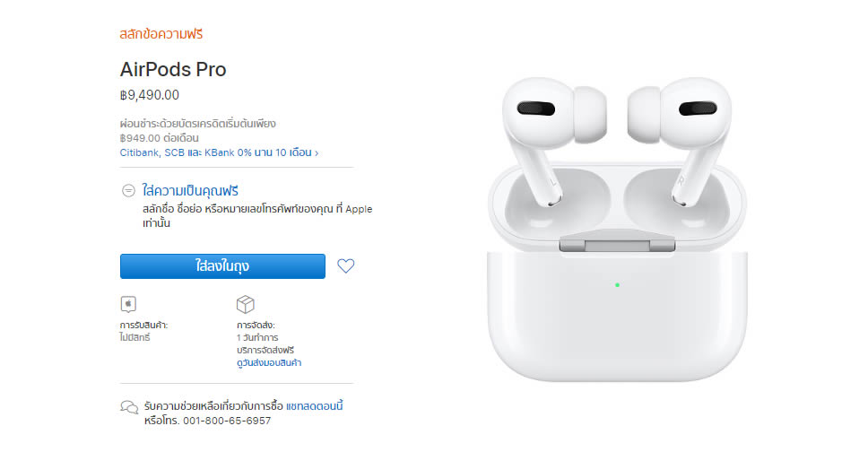Open the Citibank, SCB, KBank 0% installment link
The width and height of the screenshot is (868, 452).
(216, 152)
